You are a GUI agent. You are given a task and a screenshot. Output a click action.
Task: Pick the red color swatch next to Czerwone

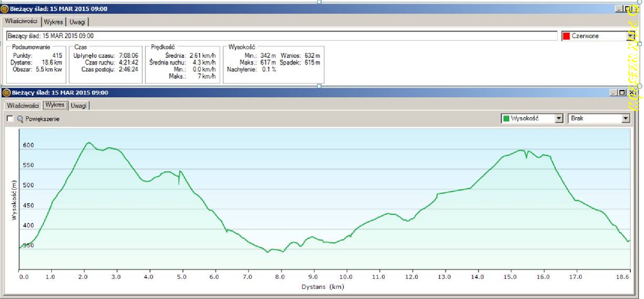pyautogui.click(x=566, y=36)
